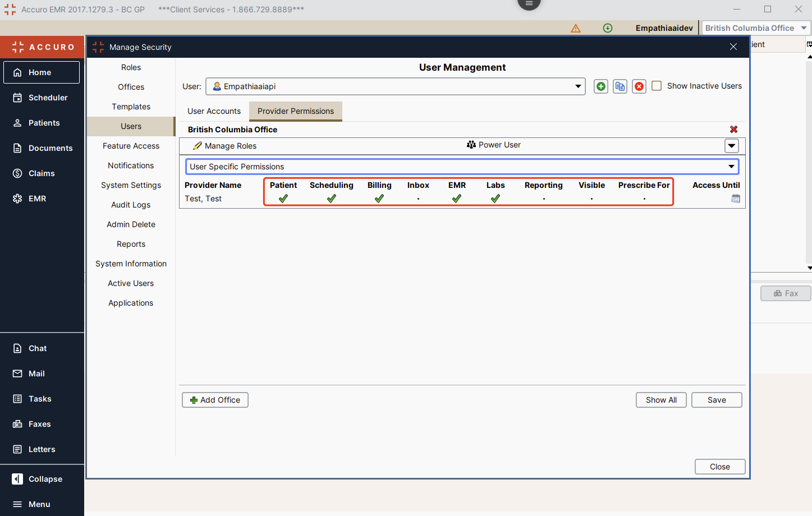
Task: Toggle Labs permission for Test, Test
Action: 496,199
